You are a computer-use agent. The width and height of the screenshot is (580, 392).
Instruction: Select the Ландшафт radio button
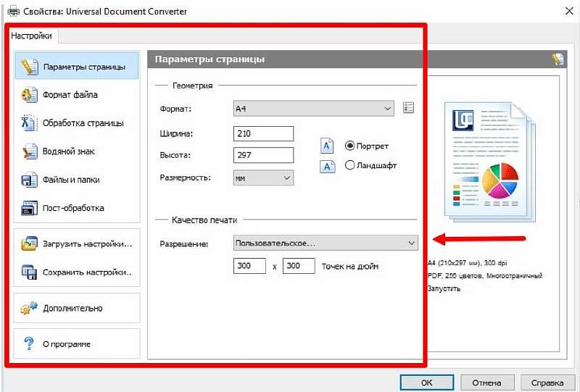[350, 165]
